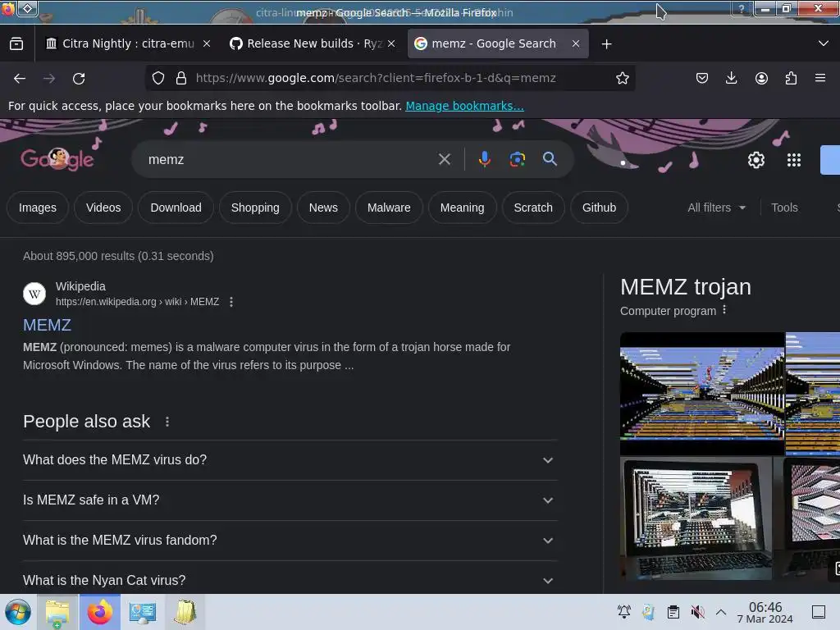840x630 pixels.
Task: Select the Malware filter chip
Action: tap(389, 208)
